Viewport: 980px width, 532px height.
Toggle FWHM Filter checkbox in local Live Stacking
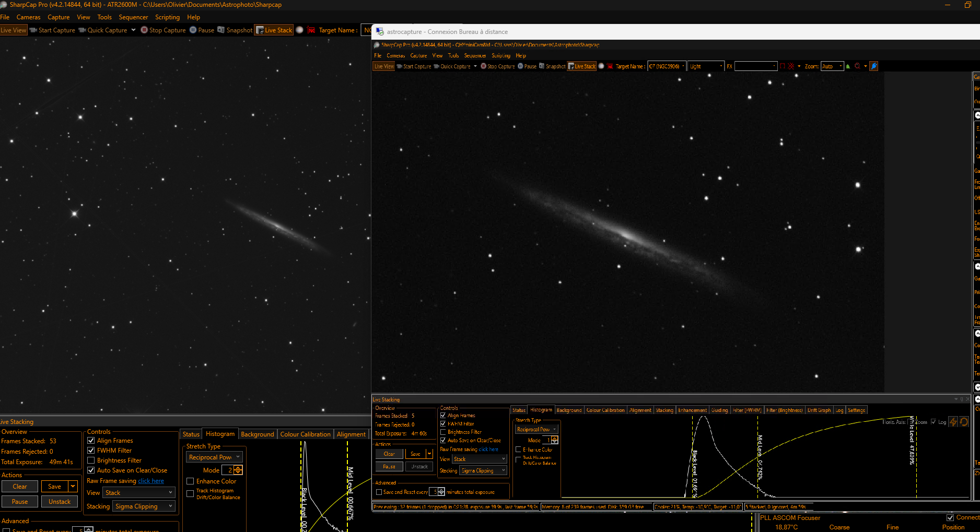[x=91, y=451]
